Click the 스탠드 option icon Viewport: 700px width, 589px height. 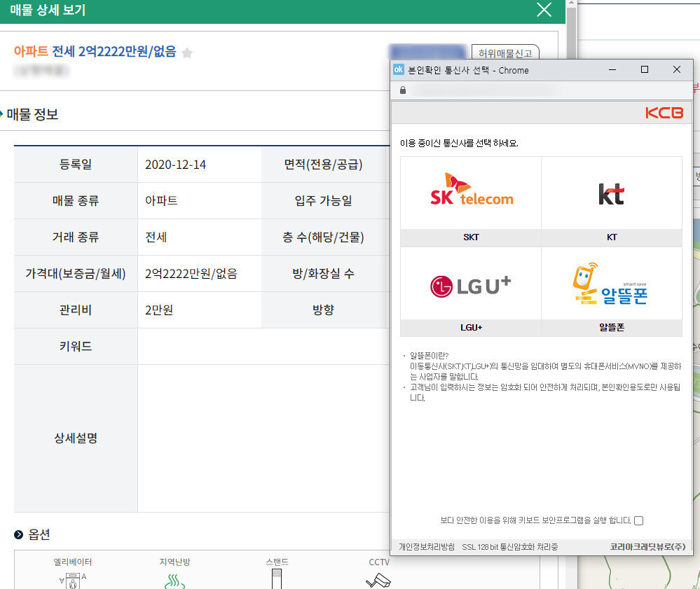pos(277,578)
